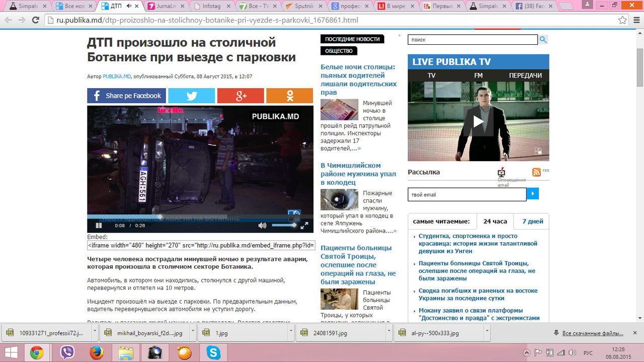Mute the ДТП tab audio icon
The image size is (644, 362).
click(x=129, y=6)
